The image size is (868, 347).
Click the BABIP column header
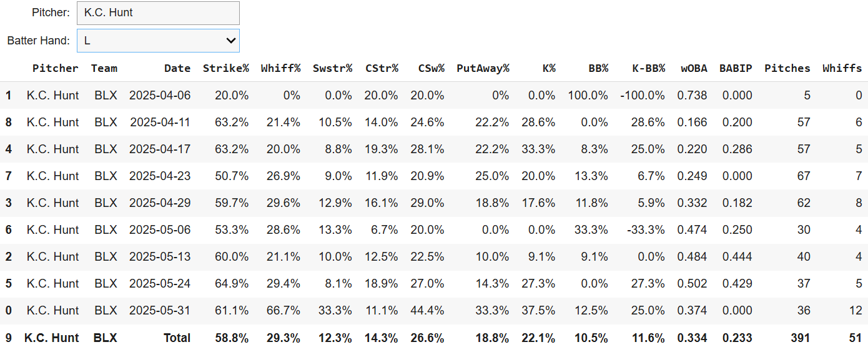[x=736, y=68]
